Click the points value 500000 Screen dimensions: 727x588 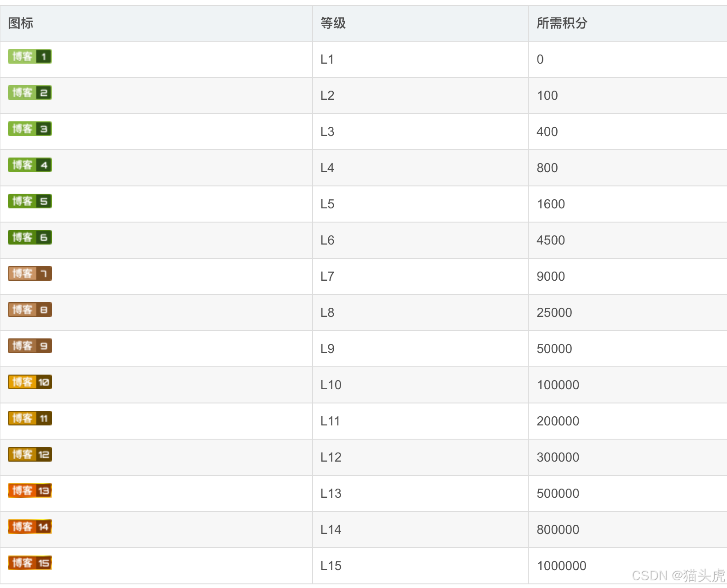(x=558, y=493)
